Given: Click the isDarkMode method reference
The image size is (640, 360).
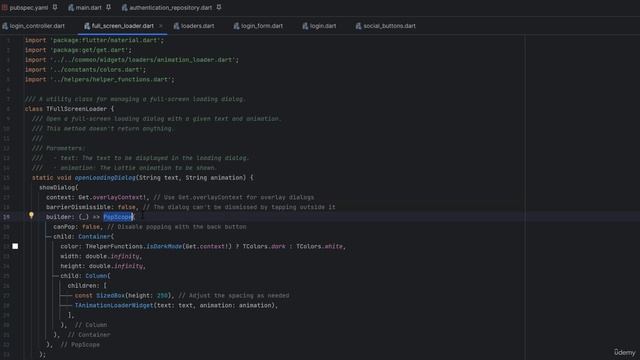Looking at the screenshot, I should tap(164, 246).
